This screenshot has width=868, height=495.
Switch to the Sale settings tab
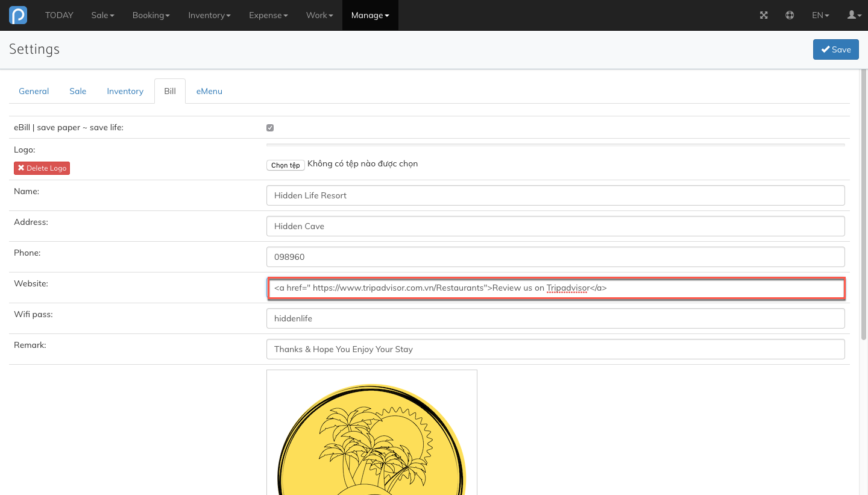tap(78, 91)
